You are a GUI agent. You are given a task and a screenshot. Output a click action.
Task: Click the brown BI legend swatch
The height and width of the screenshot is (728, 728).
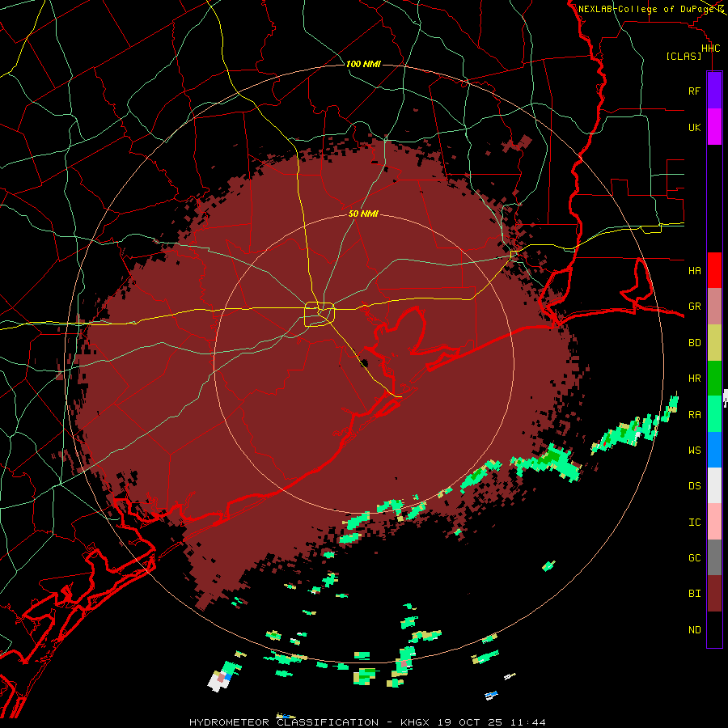point(714,594)
